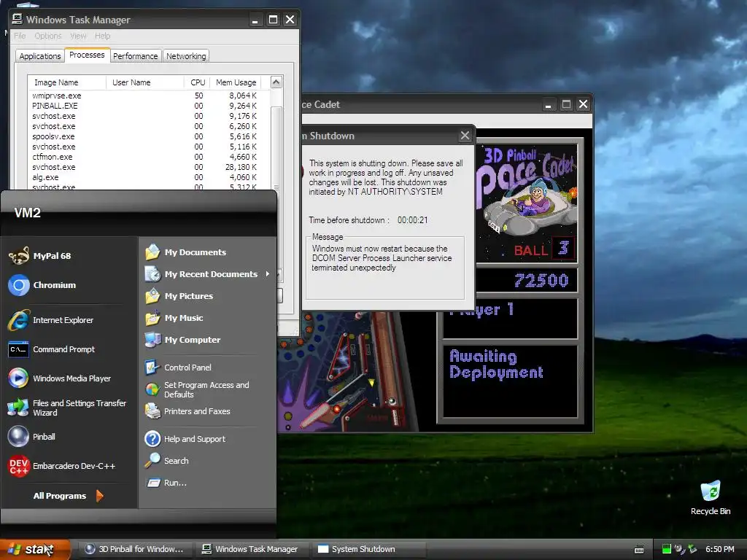Click the 72500 score display in Pinball
The height and width of the screenshot is (560, 747).
[527, 281]
